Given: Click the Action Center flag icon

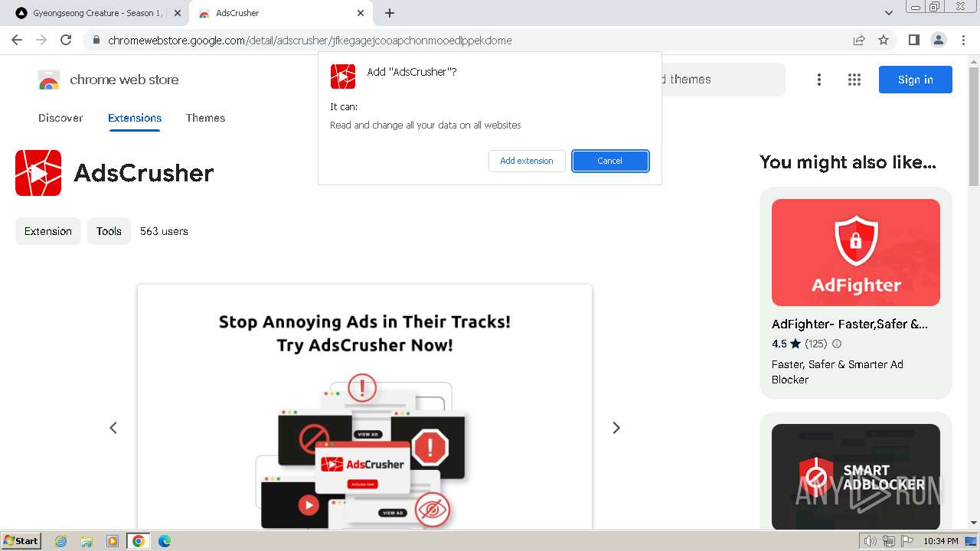Looking at the screenshot, I should 906,541.
